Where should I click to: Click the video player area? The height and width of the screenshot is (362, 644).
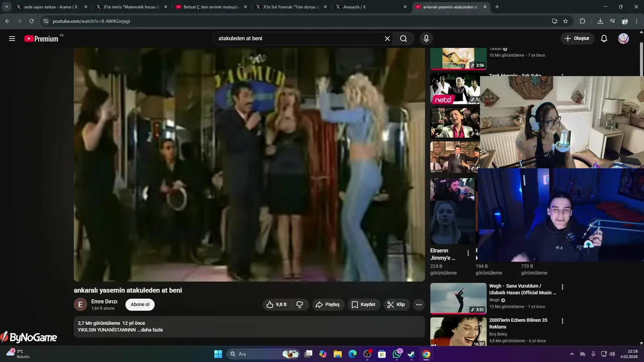(249, 164)
